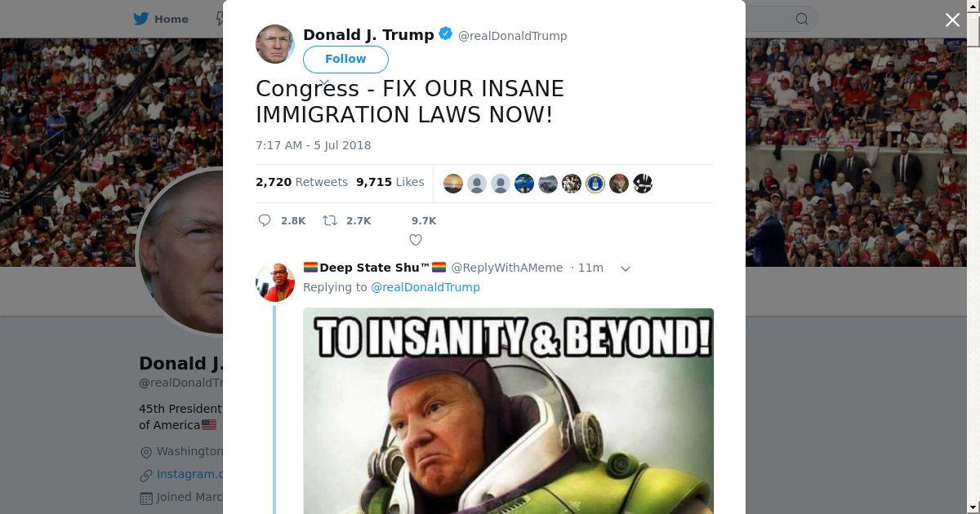The width and height of the screenshot is (980, 514).
Task: Click the reply speech bubble icon
Action: tap(265, 220)
